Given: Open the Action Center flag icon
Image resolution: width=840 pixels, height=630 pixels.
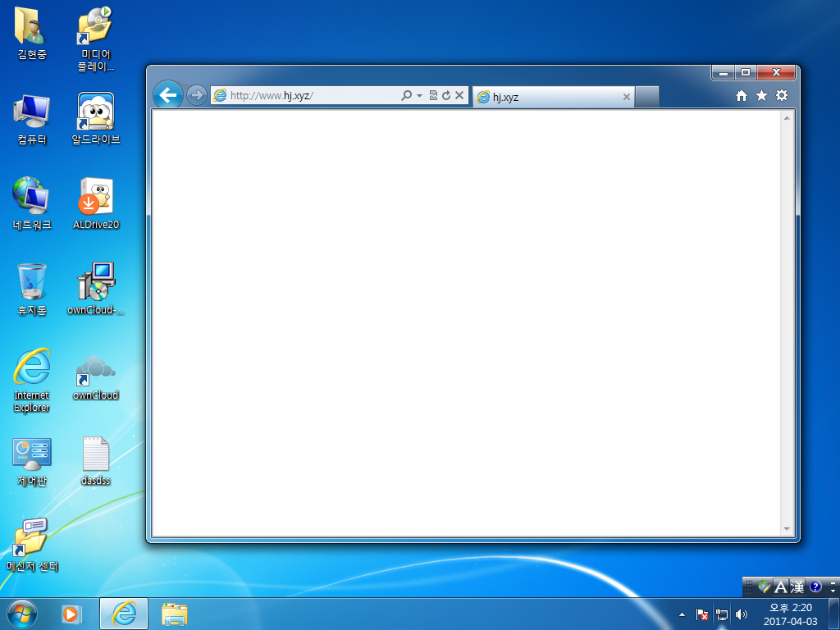Looking at the screenshot, I should click(x=702, y=614).
